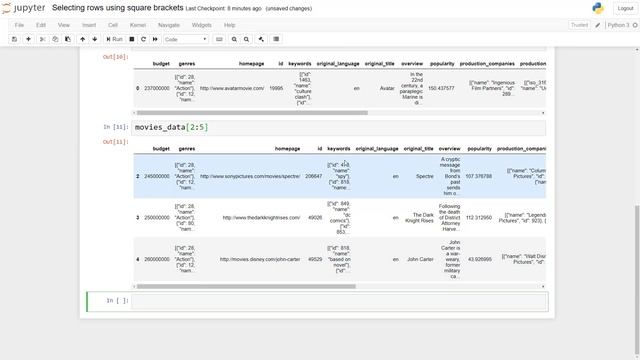640x360 pixels.
Task: Click right scroll arrow of Out[11] table
Action: tap(543, 287)
